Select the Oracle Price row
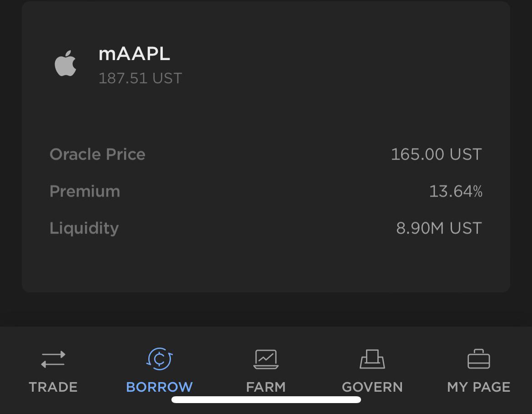 97,154
